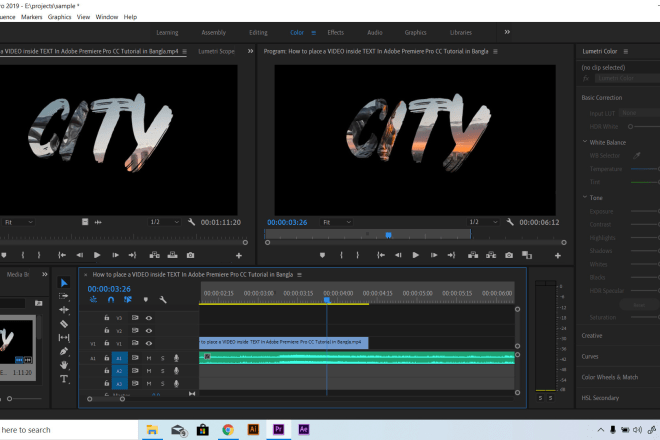
Task: Open Source monitor Fit zoom dropdown
Action: pyautogui.click(x=18, y=222)
